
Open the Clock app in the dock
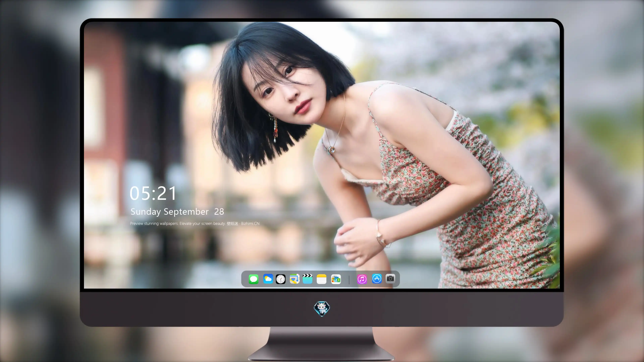tap(281, 279)
